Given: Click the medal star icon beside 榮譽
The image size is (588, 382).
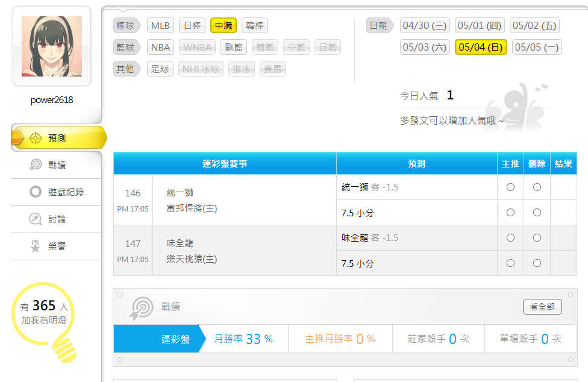Looking at the screenshot, I should coord(36,246).
